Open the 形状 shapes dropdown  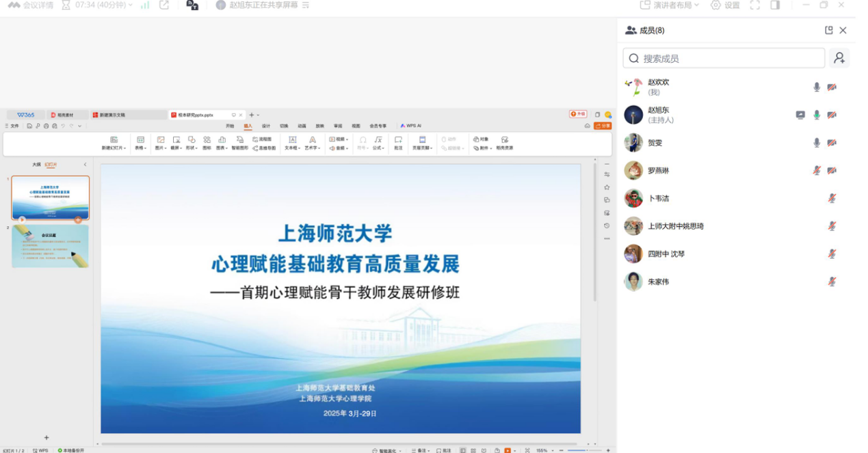[x=191, y=142]
